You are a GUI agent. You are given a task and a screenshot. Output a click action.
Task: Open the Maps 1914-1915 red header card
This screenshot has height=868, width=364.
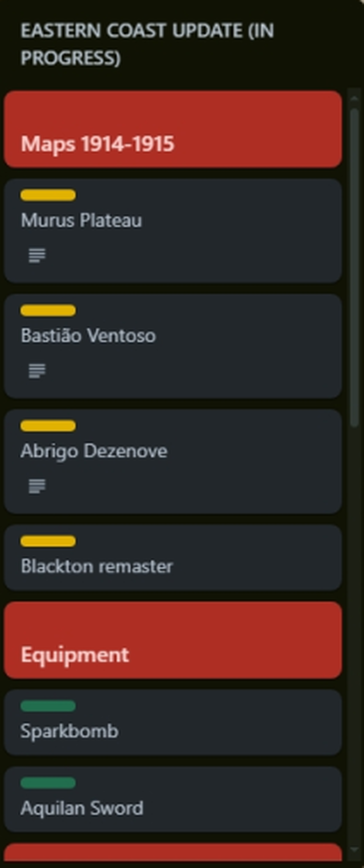point(173,129)
